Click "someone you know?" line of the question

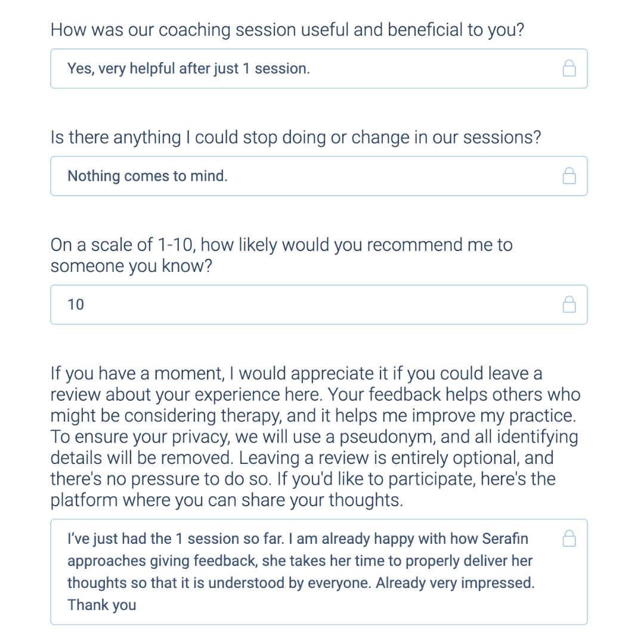point(131,266)
